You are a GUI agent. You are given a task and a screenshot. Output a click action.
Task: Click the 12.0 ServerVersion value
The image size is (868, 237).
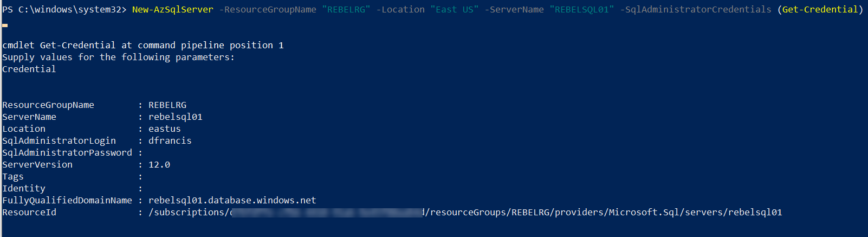point(159,164)
